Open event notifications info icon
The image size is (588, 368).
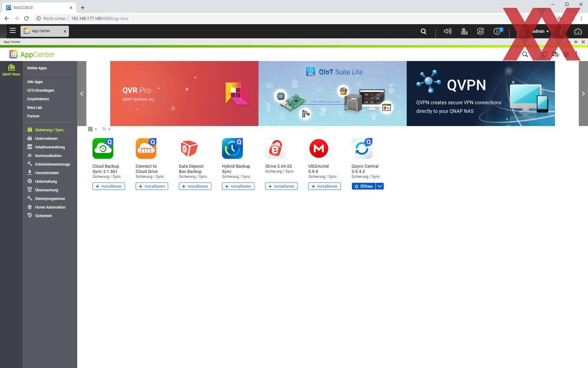click(498, 31)
